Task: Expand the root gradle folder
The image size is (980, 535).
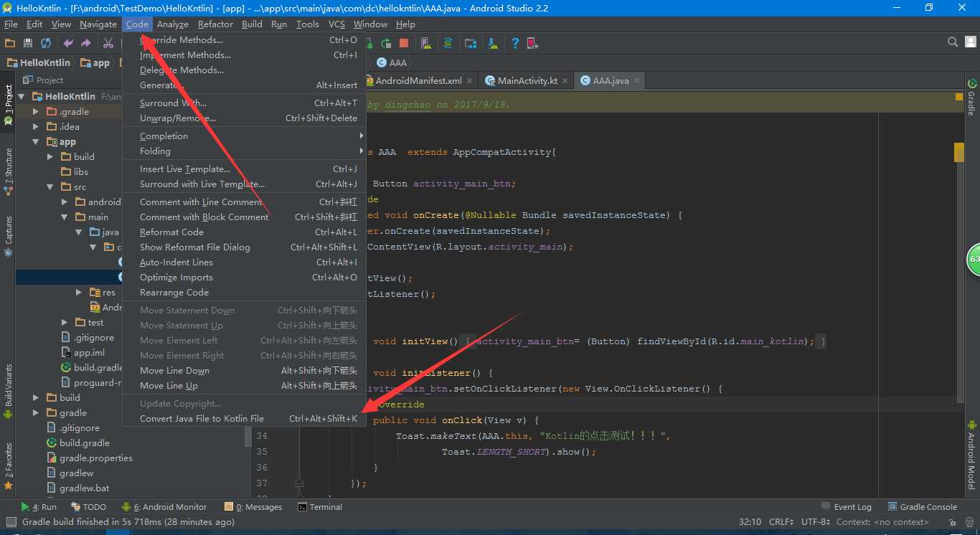Action: click(36, 413)
